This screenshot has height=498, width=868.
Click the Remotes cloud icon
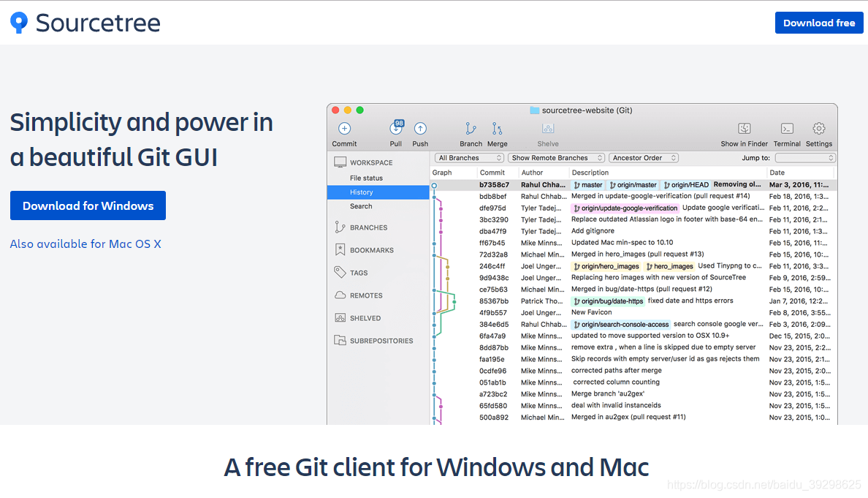[340, 295]
